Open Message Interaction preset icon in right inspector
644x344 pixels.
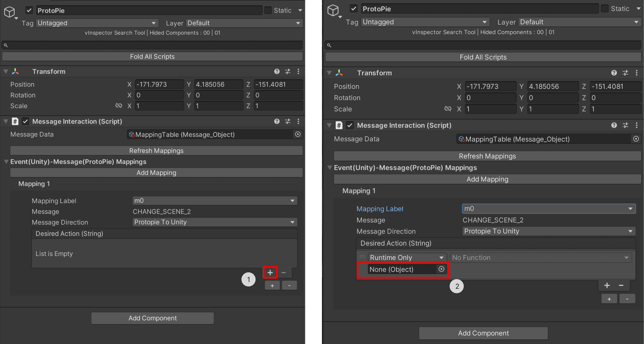[625, 125]
